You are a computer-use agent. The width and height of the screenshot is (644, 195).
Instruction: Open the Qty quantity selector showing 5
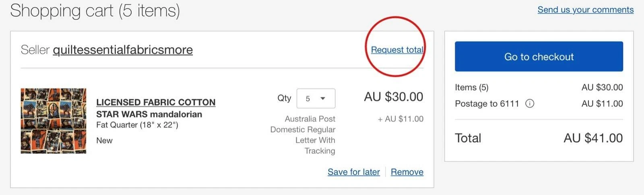pyautogui.click(x=316, y=99)
